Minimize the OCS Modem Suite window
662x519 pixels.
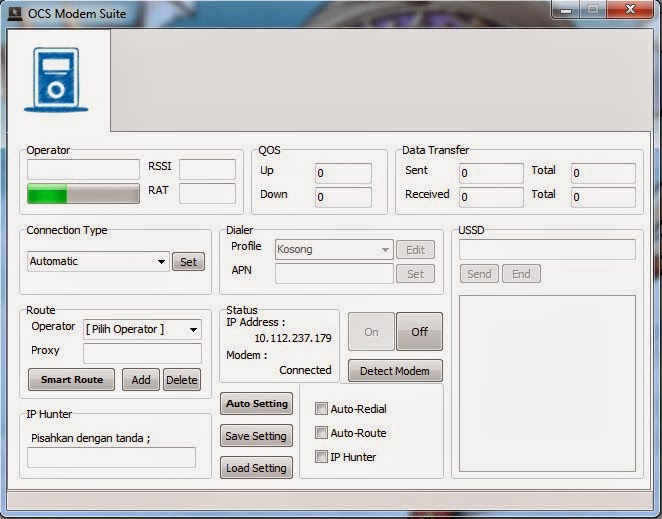(x=566, y=10)
